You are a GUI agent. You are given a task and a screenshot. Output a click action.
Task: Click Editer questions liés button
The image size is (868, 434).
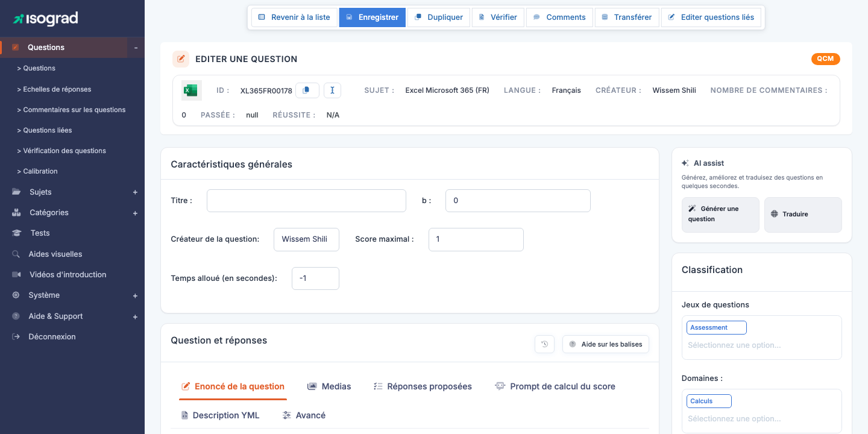pyautogui.click(x=711, y=17)
